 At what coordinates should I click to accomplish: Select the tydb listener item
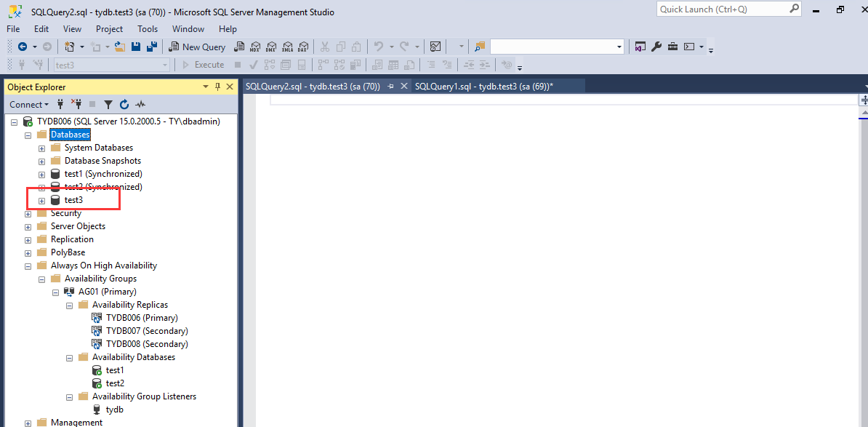pyautogui.click(x=115, y=410)
